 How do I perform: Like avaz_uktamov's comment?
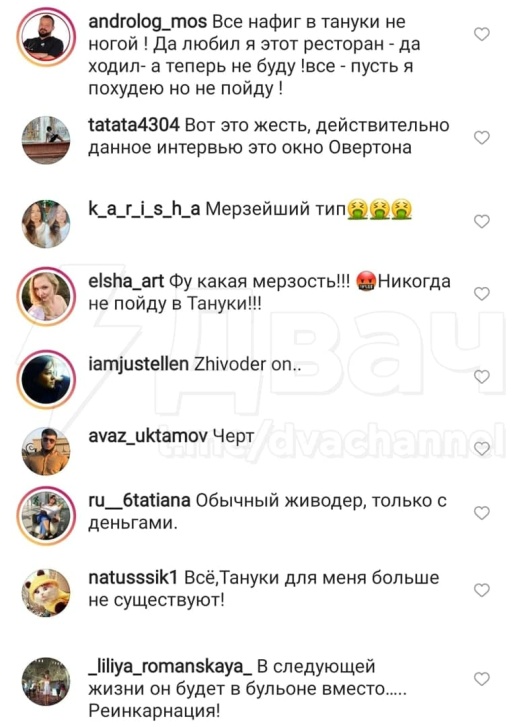[x=482, y=448]
